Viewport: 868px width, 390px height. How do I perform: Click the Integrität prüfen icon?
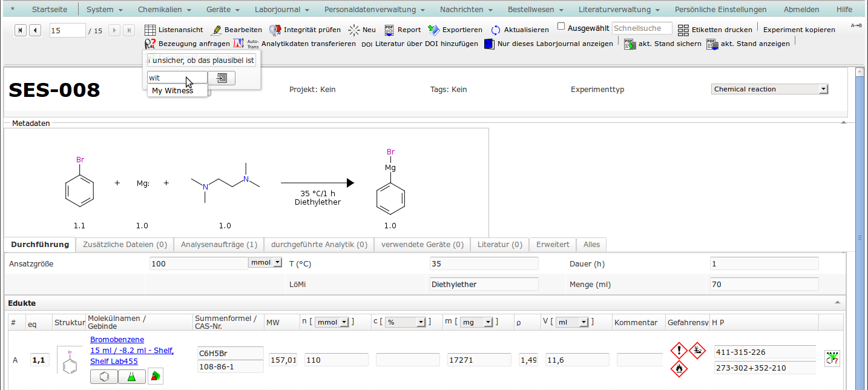click(x=275, y=30)
